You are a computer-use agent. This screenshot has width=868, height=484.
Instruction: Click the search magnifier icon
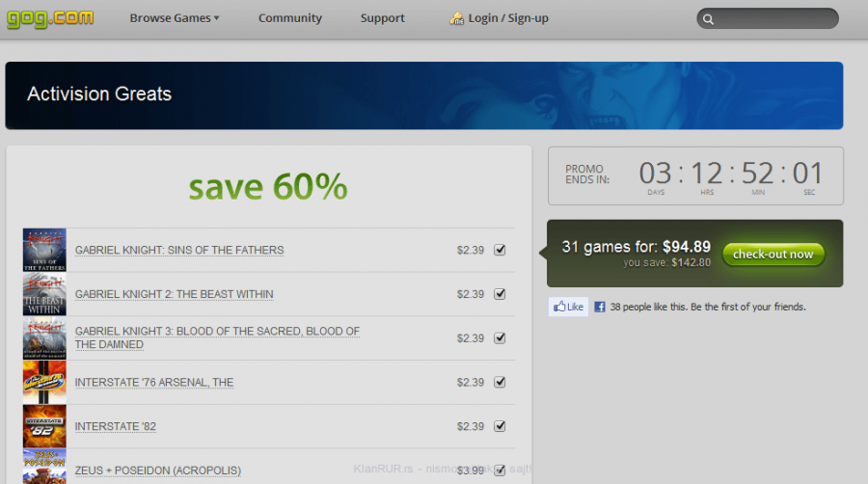click(x=709, y=19)
